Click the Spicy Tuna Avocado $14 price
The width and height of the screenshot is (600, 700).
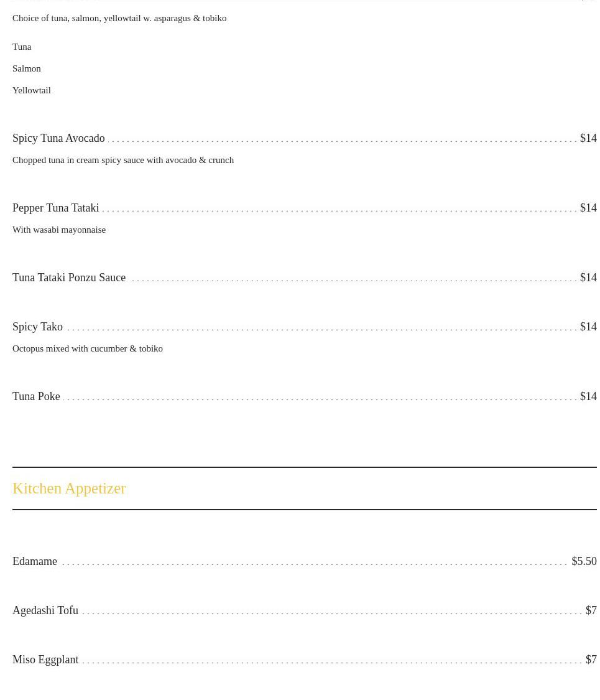(x=588, y=138)
